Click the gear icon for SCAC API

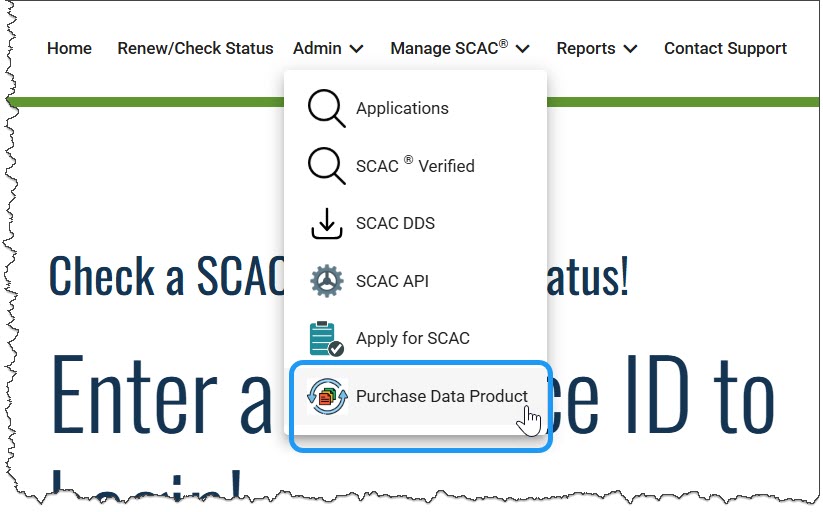[326, 282]
